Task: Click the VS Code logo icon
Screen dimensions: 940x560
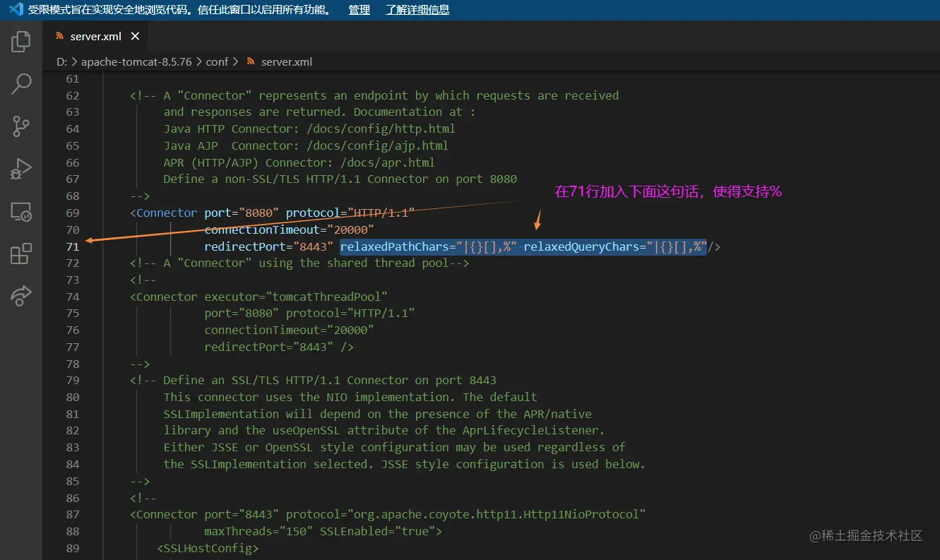Action: [x=15, y=9]
